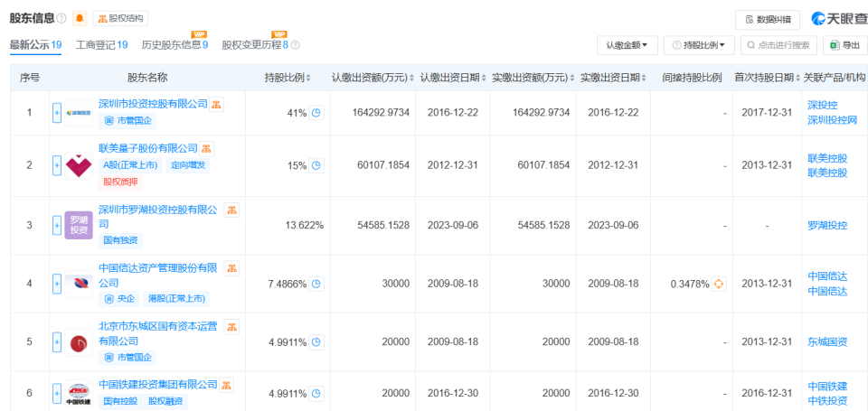Open the 深圳市投资控股有限公司 link
The width and height of the screenshot is (868, 411).
[x=153, y=104]
